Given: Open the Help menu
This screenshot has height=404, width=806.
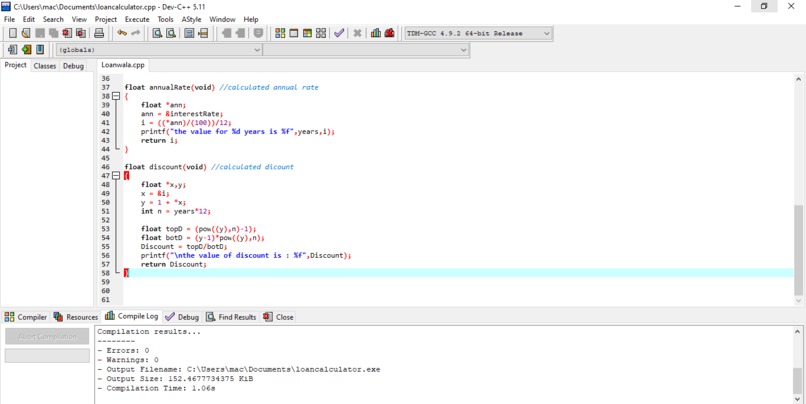Looking at the screenshot, I should pos(251,20).
